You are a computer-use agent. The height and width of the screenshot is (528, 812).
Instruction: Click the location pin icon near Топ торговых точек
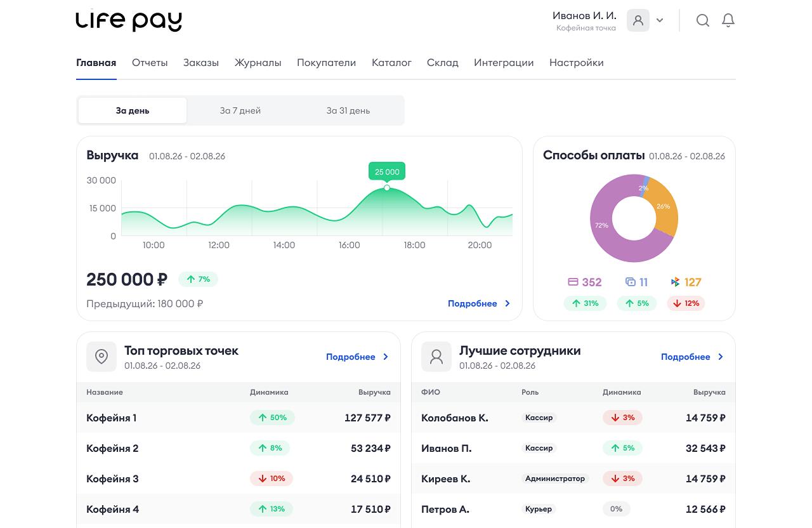(x=101, y=357)
